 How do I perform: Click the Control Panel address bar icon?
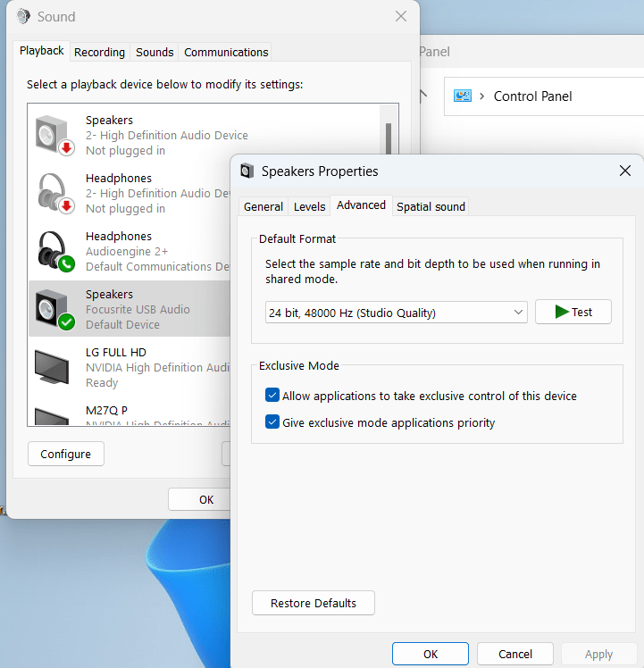463,96
